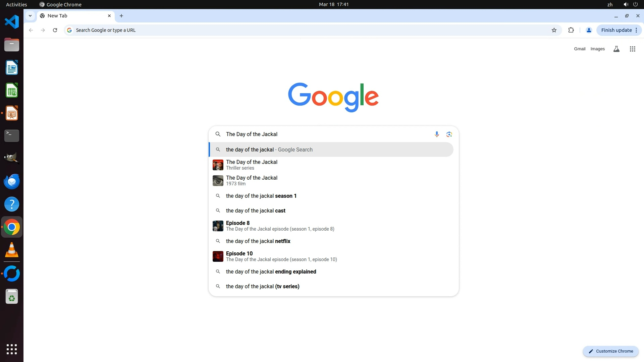This screenshot has height=362, width=644.
Task: Launch Visual Studio Code from dock
Action: click(x=12, y=22)
